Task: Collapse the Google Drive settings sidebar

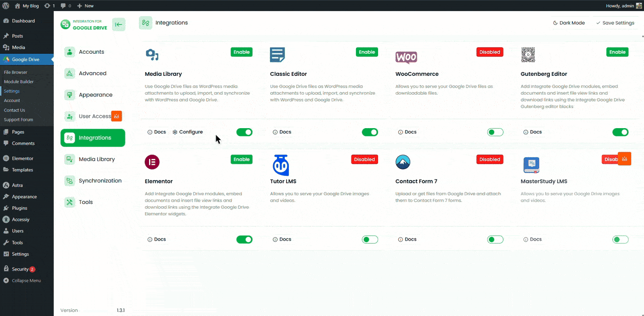Action: click(x=119, y=24)
